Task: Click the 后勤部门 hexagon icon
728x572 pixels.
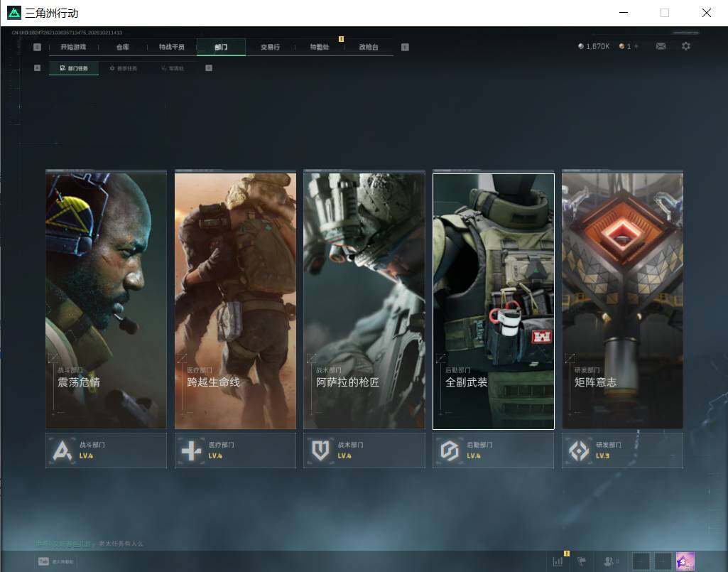Action: click(450, 450)
